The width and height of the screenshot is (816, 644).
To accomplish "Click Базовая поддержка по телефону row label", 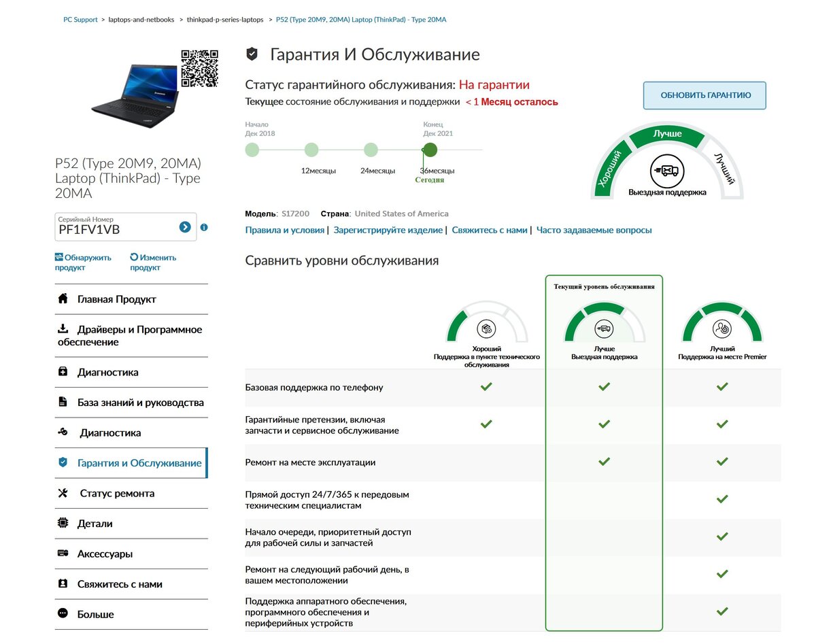I will 314,387.
